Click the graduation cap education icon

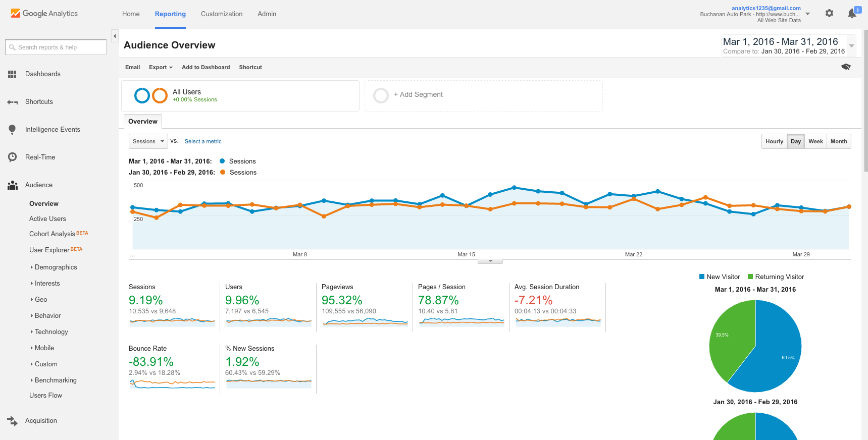tap(846, 67)
